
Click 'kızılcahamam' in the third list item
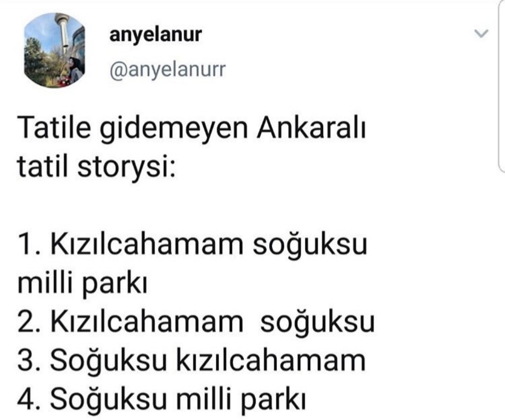click(x=271, y=361)
